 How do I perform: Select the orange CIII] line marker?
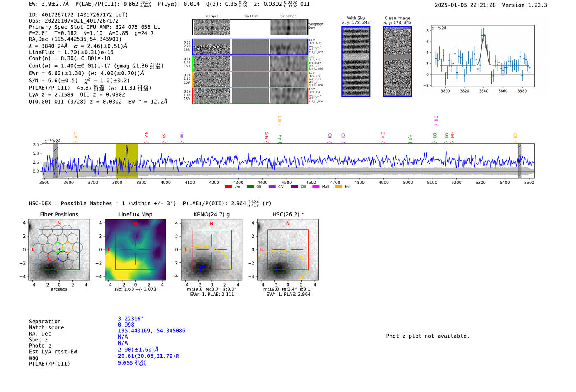[x=279, y=121]
